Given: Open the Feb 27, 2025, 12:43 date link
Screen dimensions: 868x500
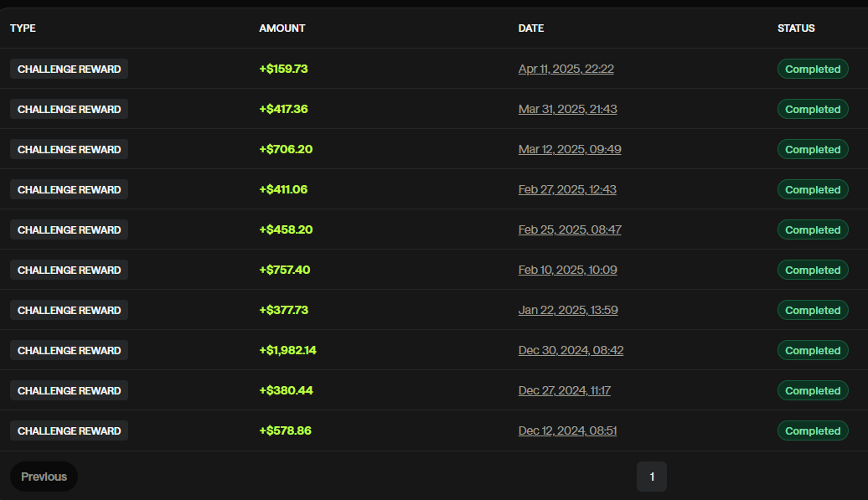Looking at the screenshot, I should 567,189.
